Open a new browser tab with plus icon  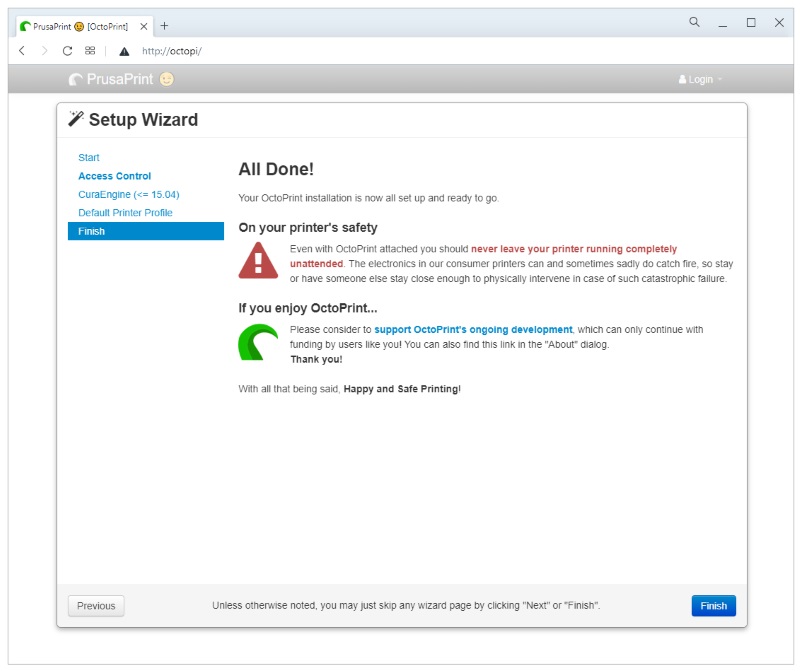(x=165, y=26)
